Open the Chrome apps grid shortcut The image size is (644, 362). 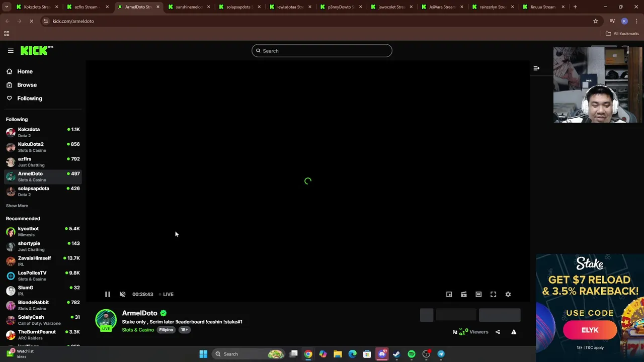tap(7, 34)
